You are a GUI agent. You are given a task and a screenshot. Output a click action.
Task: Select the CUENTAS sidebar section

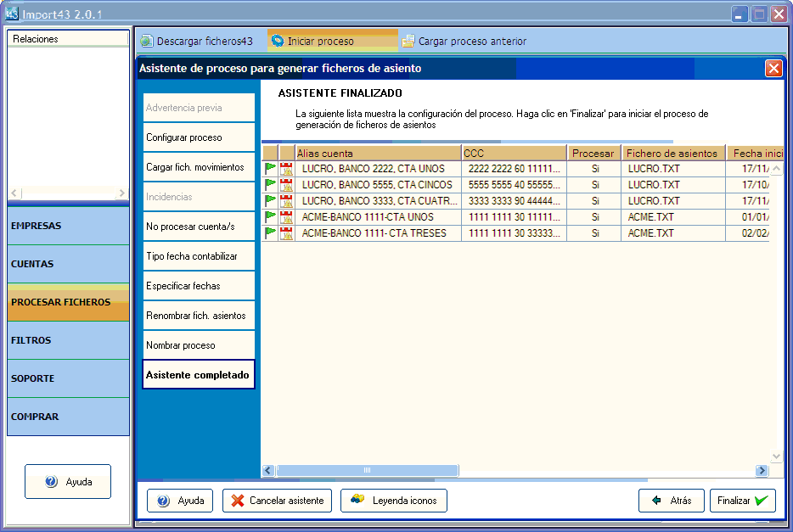click(x=68, y=264)
